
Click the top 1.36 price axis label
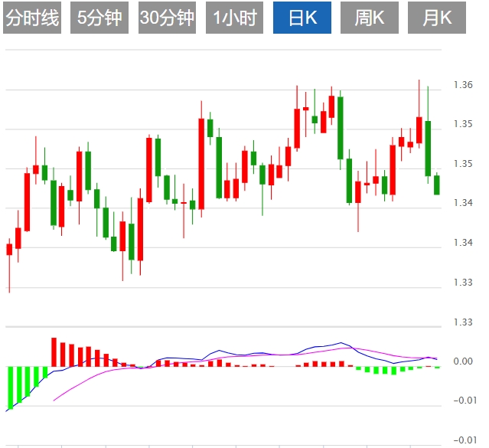click(463, 84)
